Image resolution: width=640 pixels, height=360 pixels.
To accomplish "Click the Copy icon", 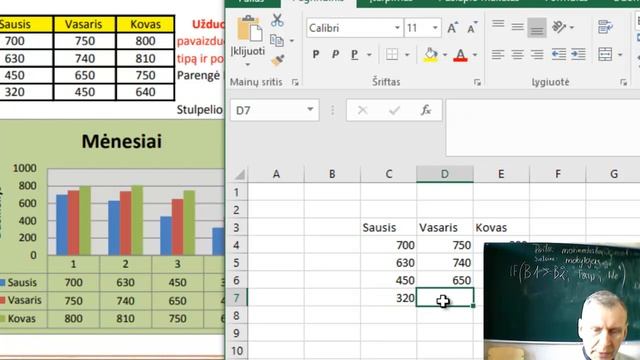I will [277, 40].
